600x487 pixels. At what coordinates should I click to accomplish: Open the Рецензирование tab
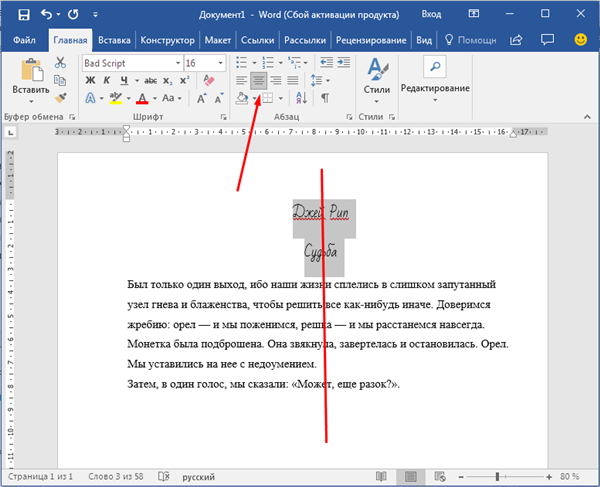[x=371, y=40]
